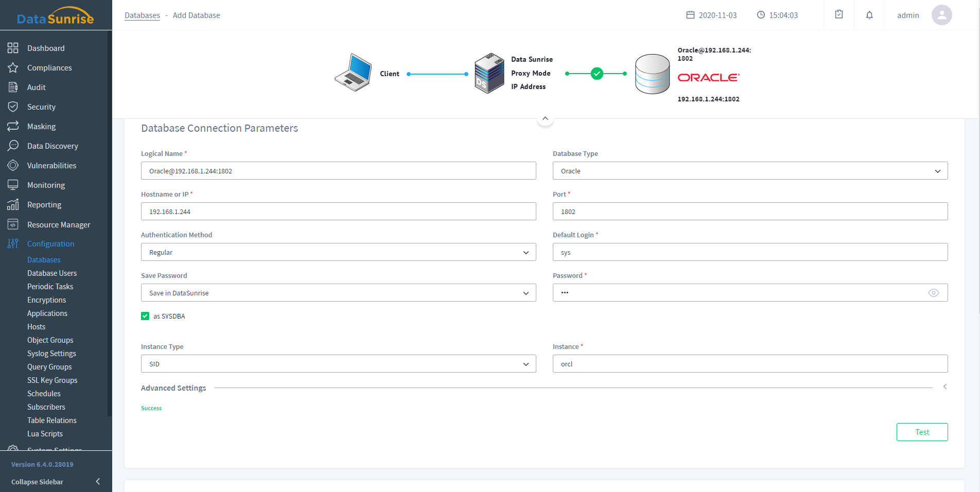Click the green connection checkmark icon
980x492 pixels.
[x=597, y=74]
